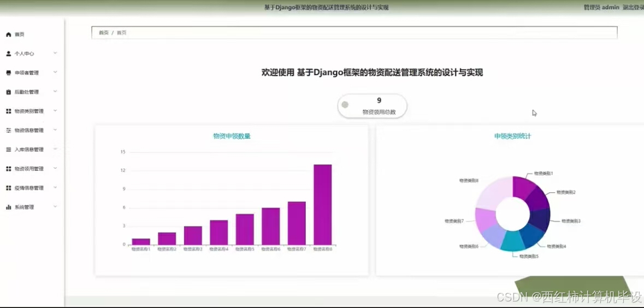
Task: Click the bar above 物资名称3
Action: click(193, 236)
